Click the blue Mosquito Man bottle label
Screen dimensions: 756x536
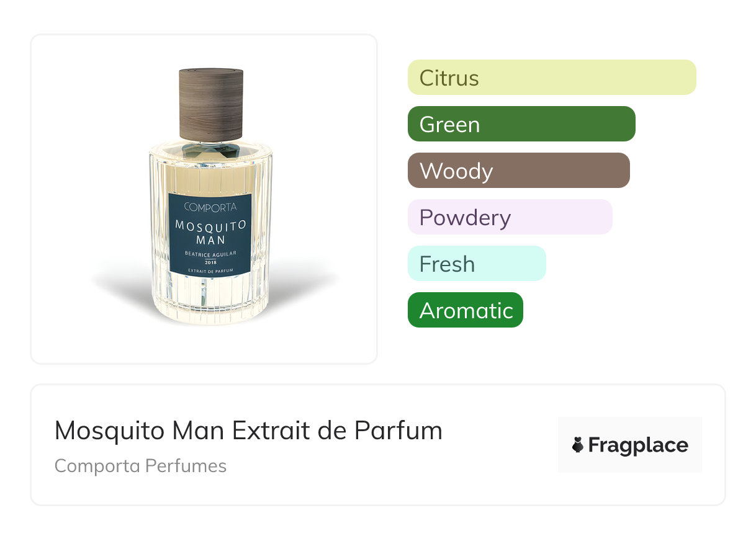point(211,233)
